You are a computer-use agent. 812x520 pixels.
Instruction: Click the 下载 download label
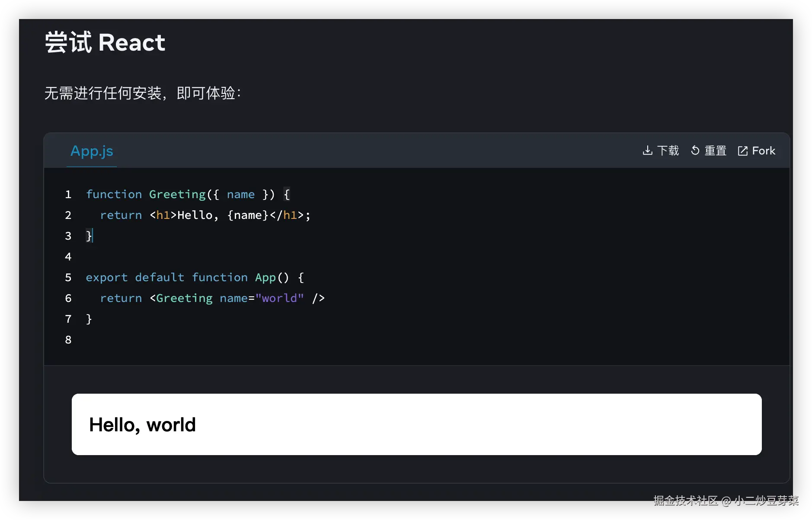(668, 151)
